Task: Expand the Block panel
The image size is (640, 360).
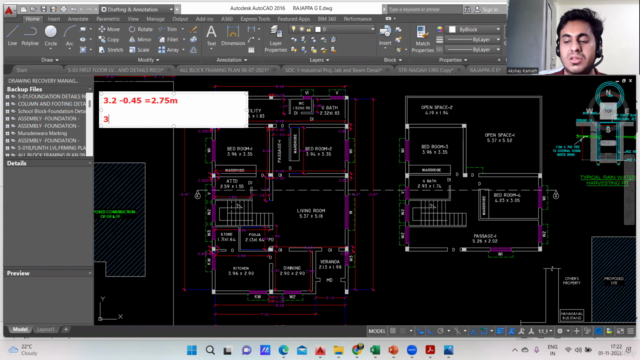Action: click(392, 60)
